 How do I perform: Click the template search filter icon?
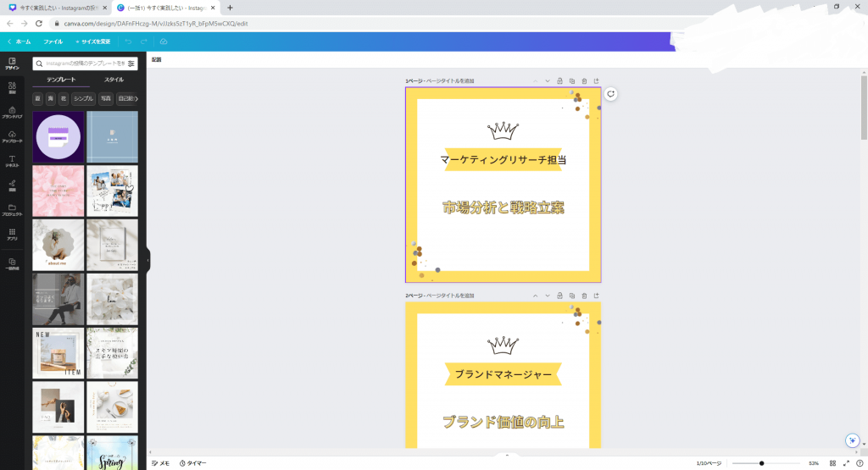(x=131, y=64)
